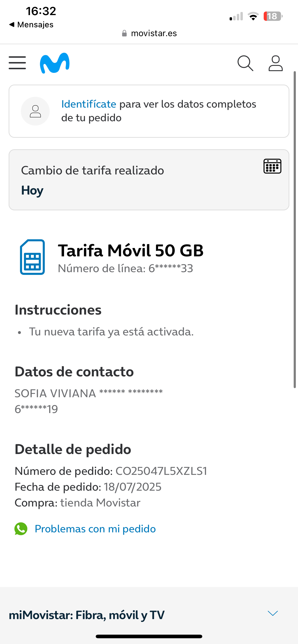Image resolution: width=298 pixels, height=644 pixels.
Task: Go back to Mensajes app
Action: coord(31,25)
